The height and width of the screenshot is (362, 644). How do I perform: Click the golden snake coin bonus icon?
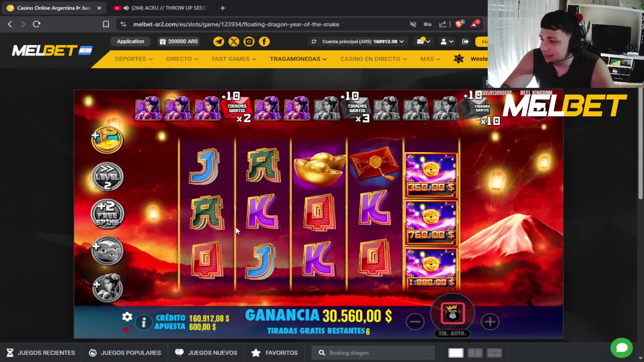[107, 140]
